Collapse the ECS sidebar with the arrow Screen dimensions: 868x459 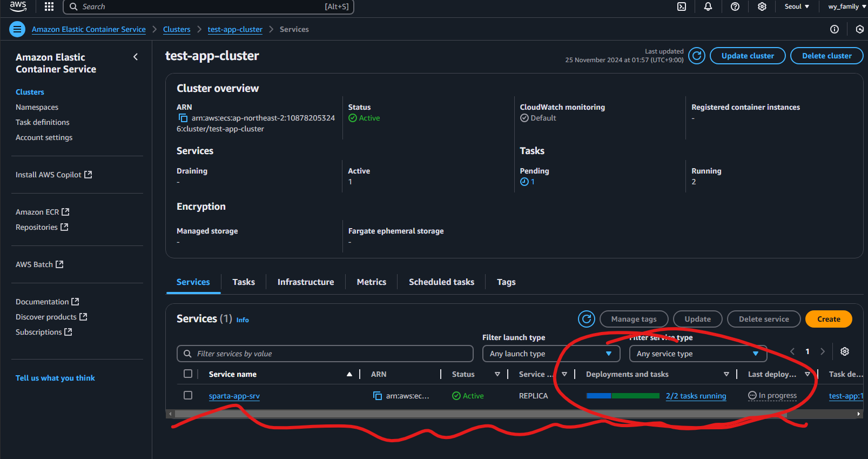click(x=136, y=57)
